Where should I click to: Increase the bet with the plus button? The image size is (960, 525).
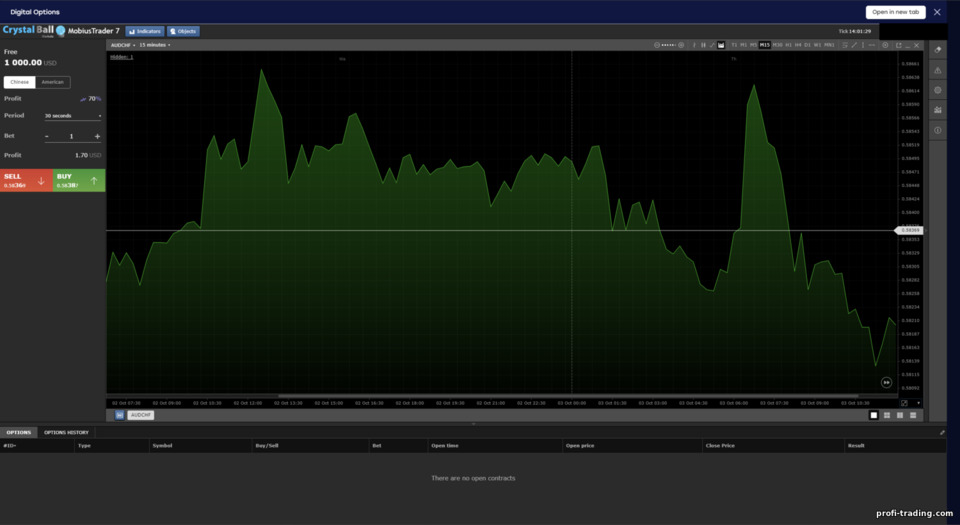pyautogui.click(x=97, y=136)
